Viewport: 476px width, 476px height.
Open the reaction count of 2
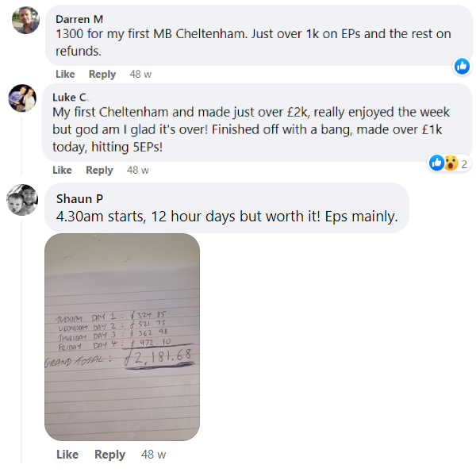click(464, 164)
